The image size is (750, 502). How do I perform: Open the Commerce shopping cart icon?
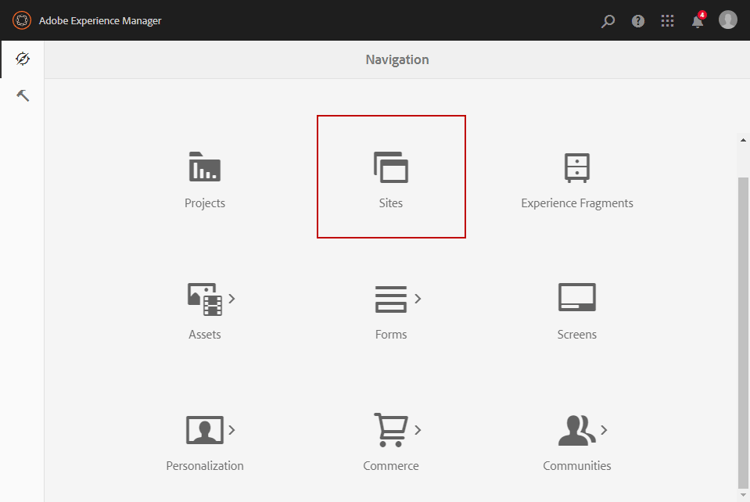pos(391,430)
